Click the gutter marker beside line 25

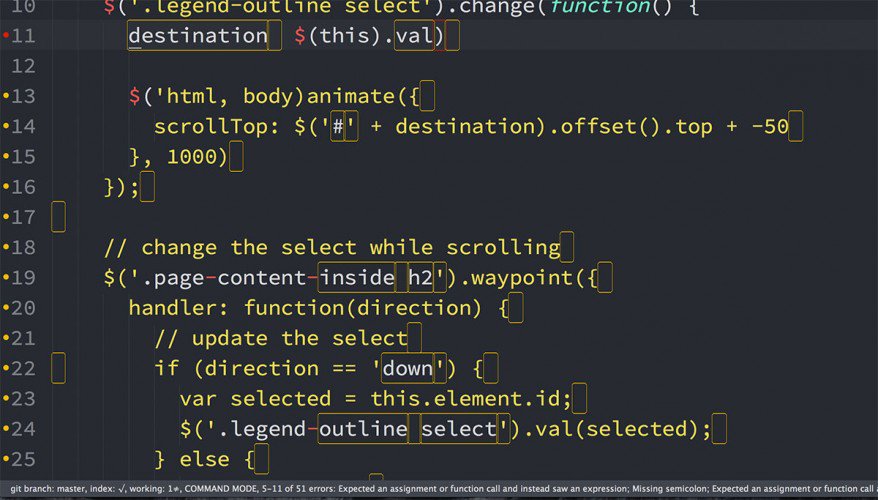6,460
